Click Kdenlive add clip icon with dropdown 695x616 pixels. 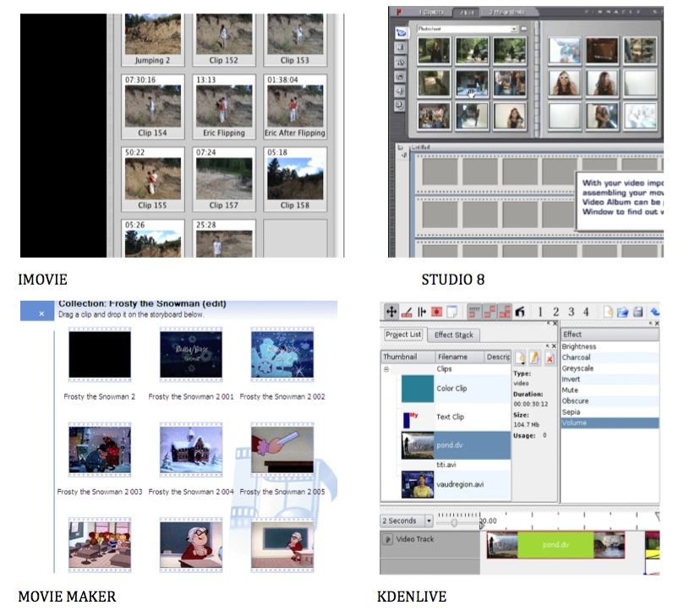pos(520,357)
